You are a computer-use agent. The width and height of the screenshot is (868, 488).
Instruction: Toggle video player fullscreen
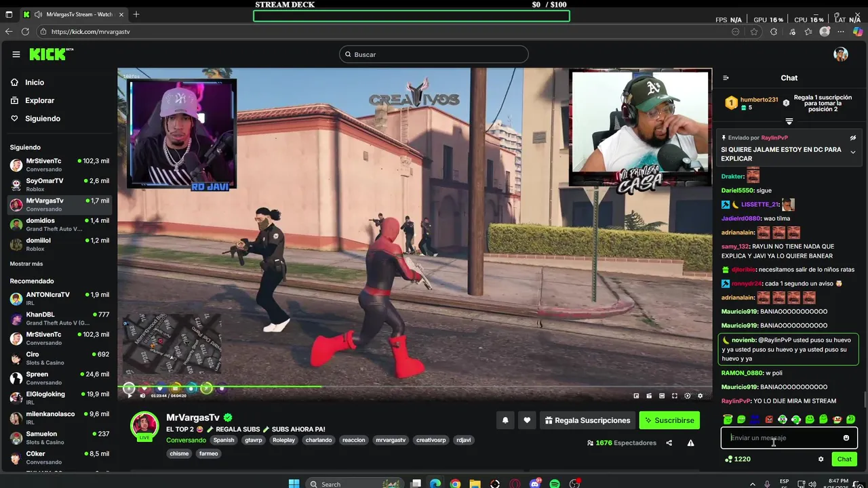[674, 396]
